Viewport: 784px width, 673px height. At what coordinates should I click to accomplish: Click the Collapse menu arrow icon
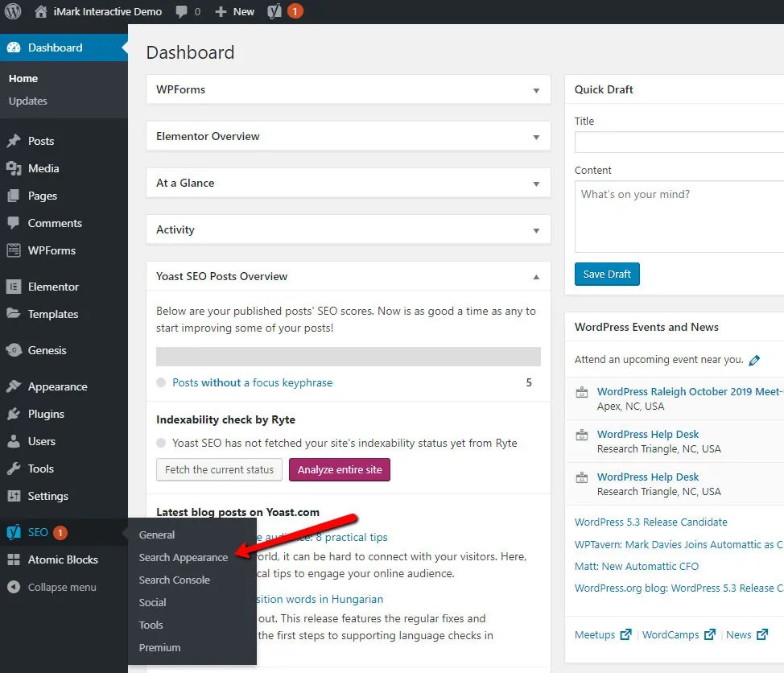click(x=14, y=587)
